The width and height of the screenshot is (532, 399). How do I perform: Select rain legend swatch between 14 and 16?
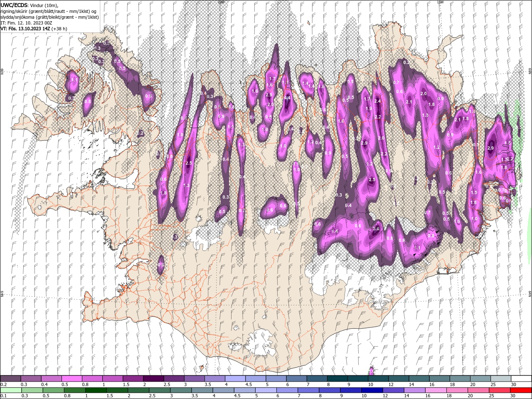click(414, 390)
